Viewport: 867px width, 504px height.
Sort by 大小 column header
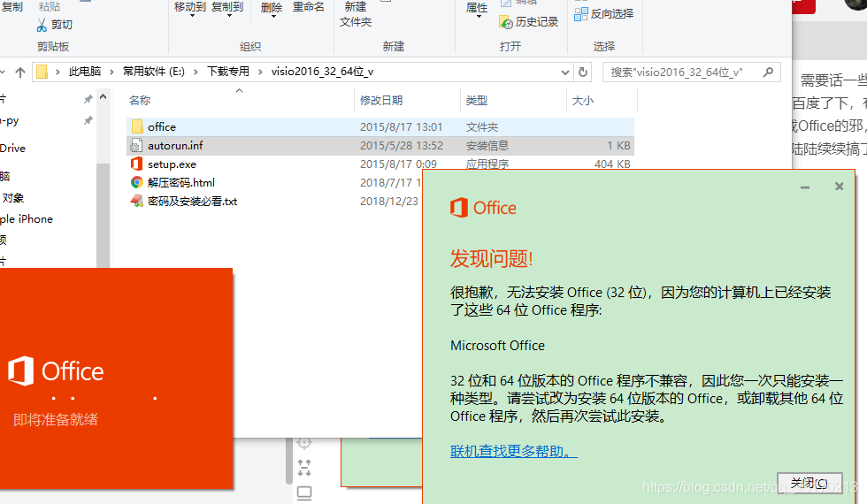(x=583, y=100)
